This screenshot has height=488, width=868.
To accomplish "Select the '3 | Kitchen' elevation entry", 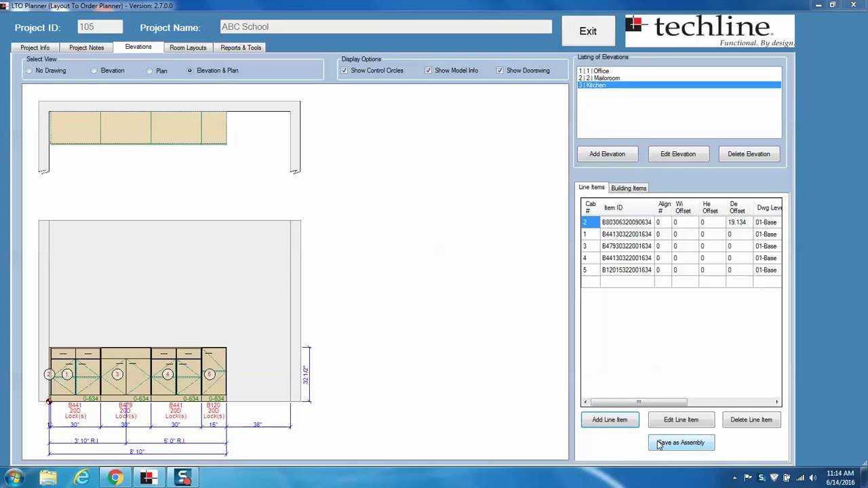I will [x=679, y=85].
